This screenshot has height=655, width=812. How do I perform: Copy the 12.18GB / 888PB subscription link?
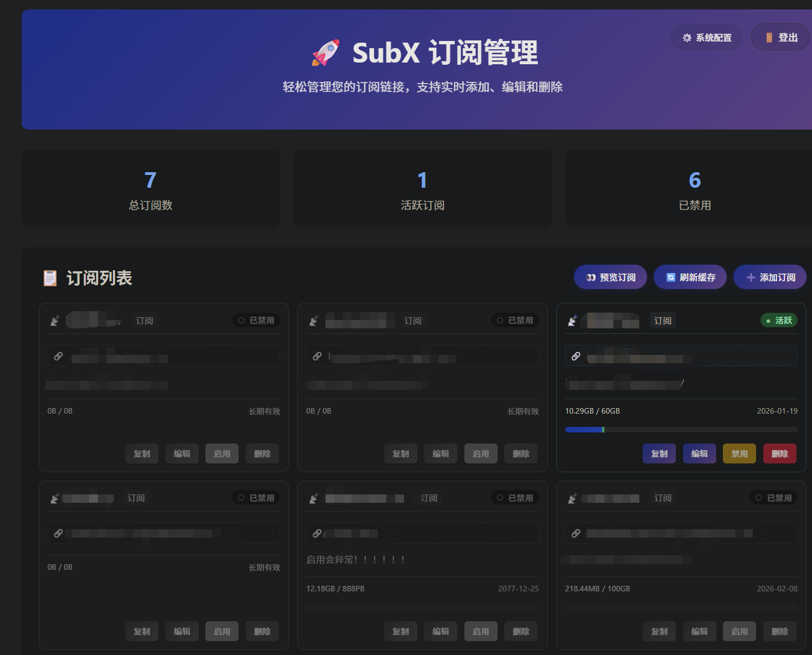coord(401,631)
